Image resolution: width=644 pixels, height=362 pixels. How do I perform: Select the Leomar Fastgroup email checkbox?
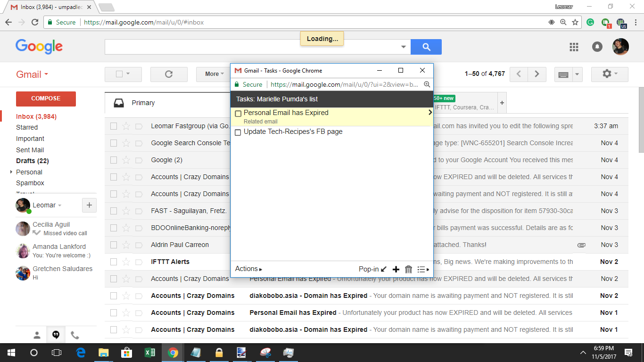click(114, 126)
